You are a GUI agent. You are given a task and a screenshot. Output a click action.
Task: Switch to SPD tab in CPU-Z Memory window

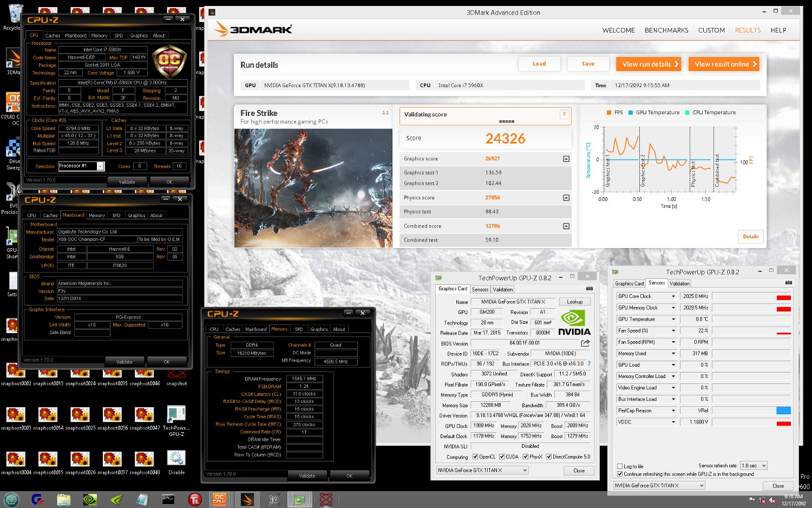click(x=299, y=329)
